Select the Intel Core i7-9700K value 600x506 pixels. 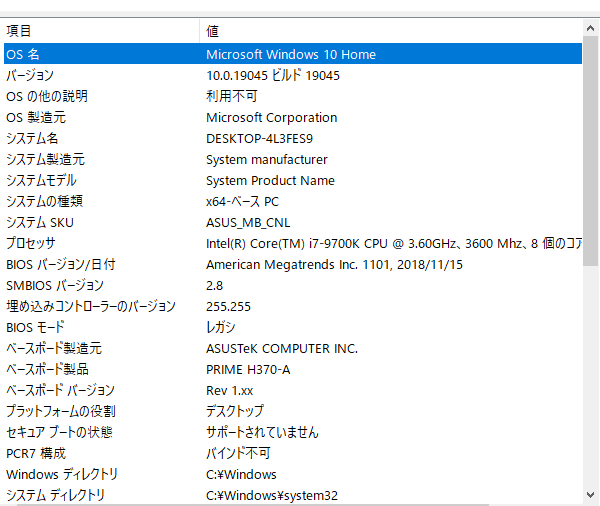coord(394,243)
